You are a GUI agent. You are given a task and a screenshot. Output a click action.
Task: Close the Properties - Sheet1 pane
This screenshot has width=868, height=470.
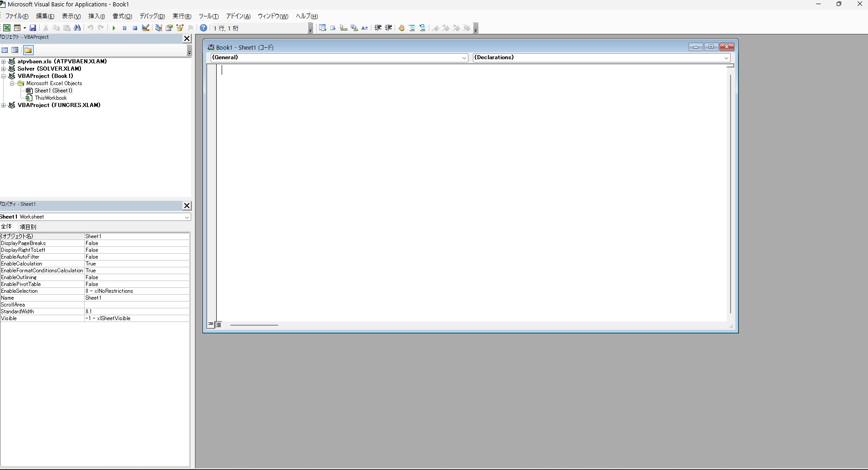187,206
